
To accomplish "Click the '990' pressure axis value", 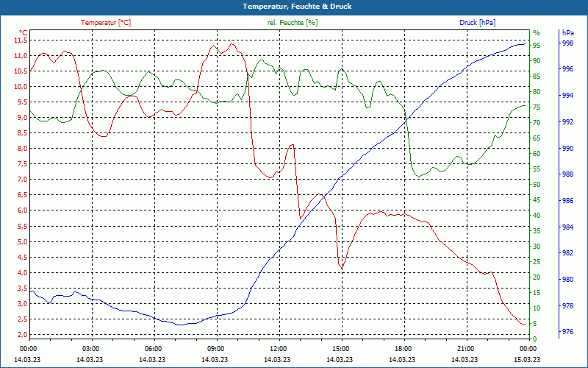I will 567,149.
